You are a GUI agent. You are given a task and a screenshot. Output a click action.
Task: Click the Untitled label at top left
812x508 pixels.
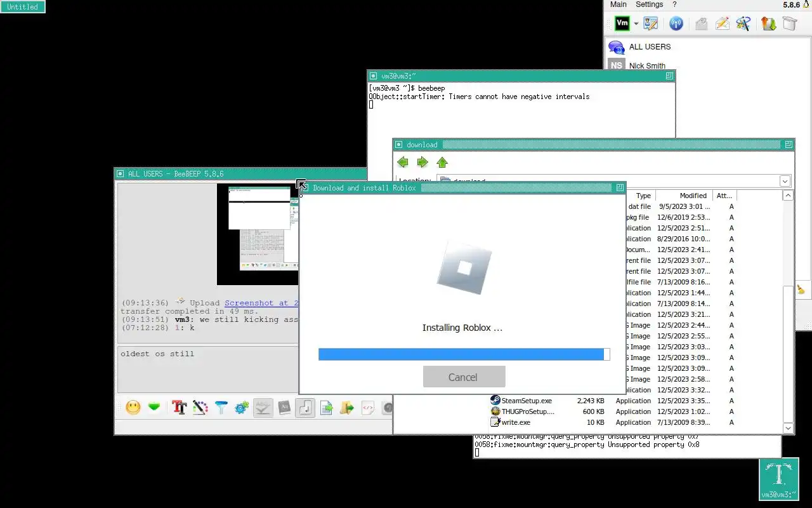[23, 6]
